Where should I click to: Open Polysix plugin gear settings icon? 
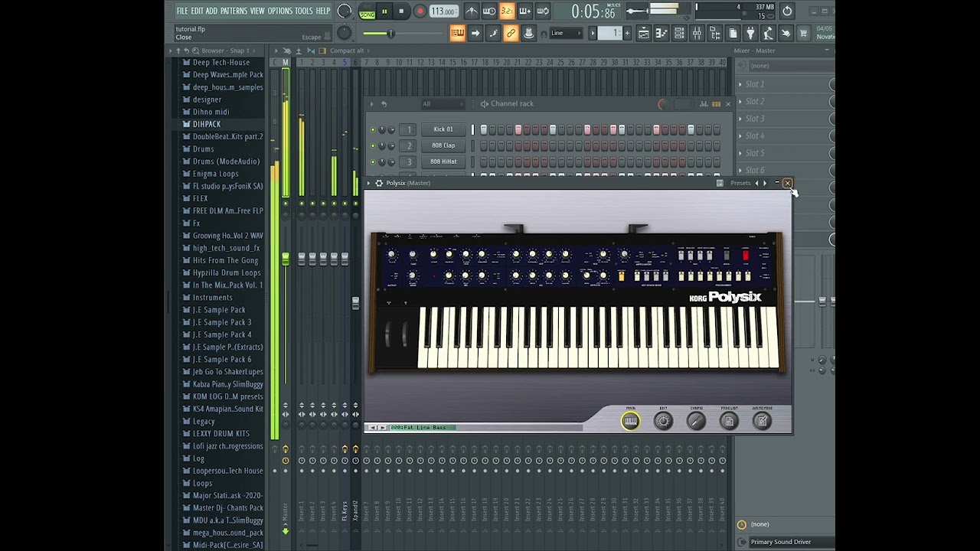click(x=378, y=183)
